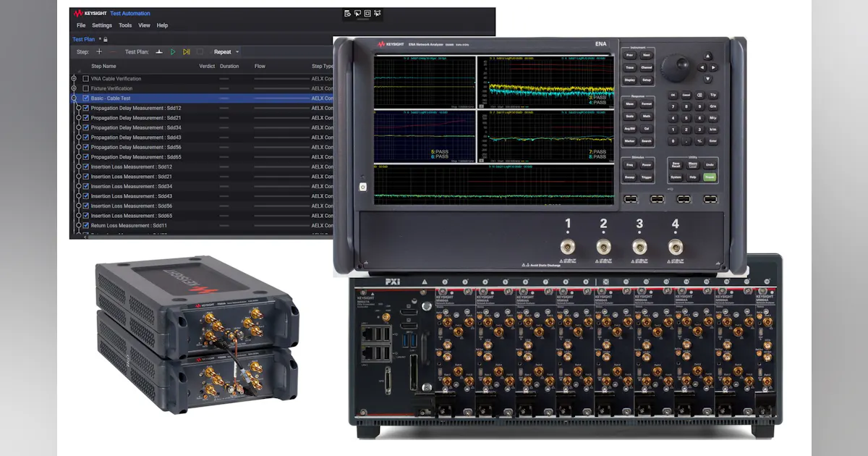This screenshot has width=868, height=456.
Task: Add a new step with the plus icon
Action: tap(99, 52)
